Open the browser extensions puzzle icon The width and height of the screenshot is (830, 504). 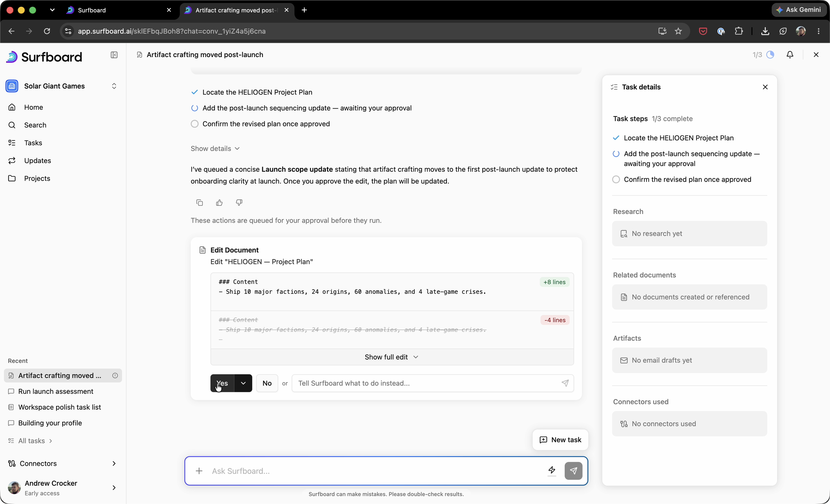739,31
